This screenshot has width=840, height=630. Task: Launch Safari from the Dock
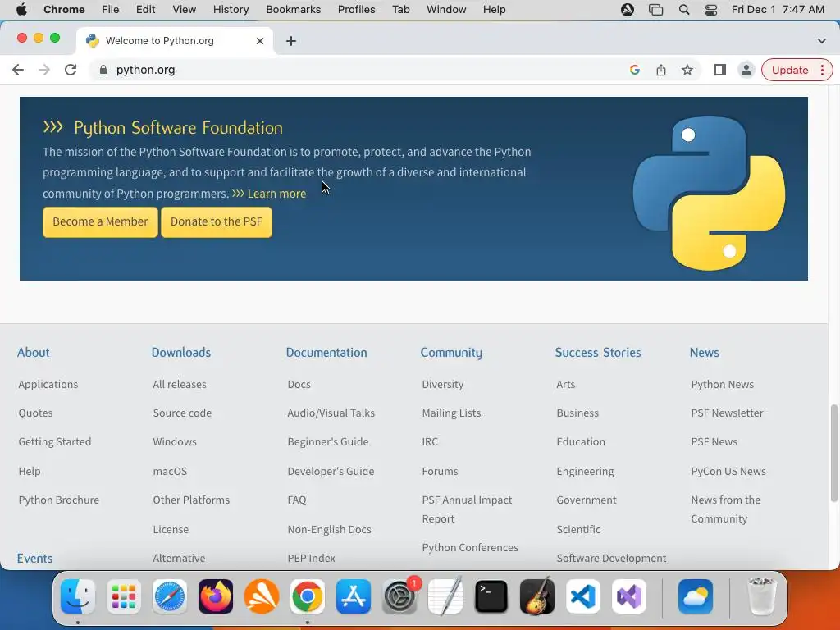point(170,596)
